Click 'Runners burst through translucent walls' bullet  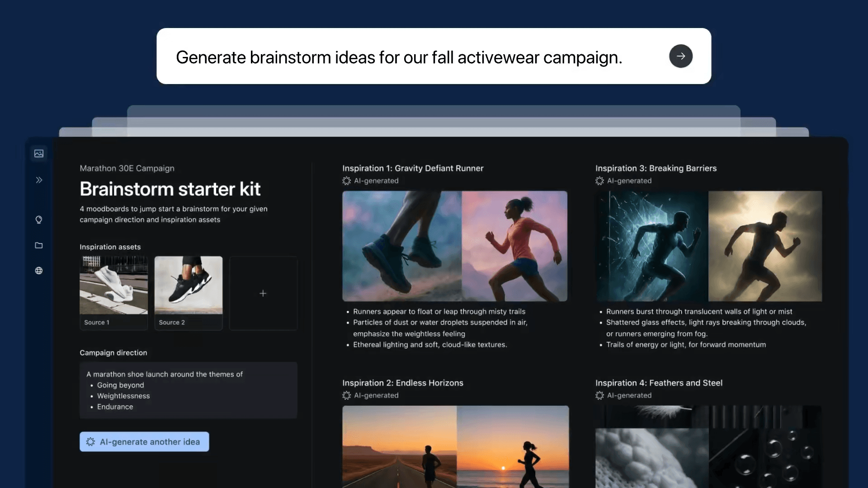(x=699, y=311)
